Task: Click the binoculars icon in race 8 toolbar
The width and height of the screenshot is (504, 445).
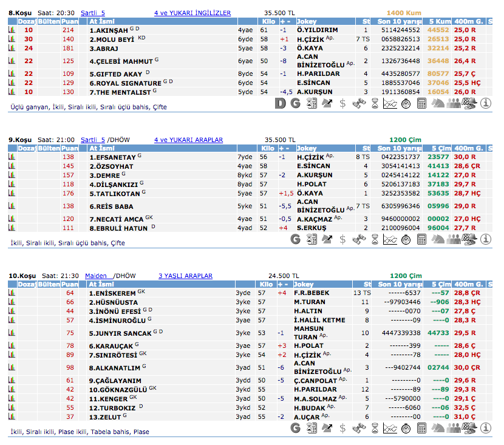Action: coord(359,104)
